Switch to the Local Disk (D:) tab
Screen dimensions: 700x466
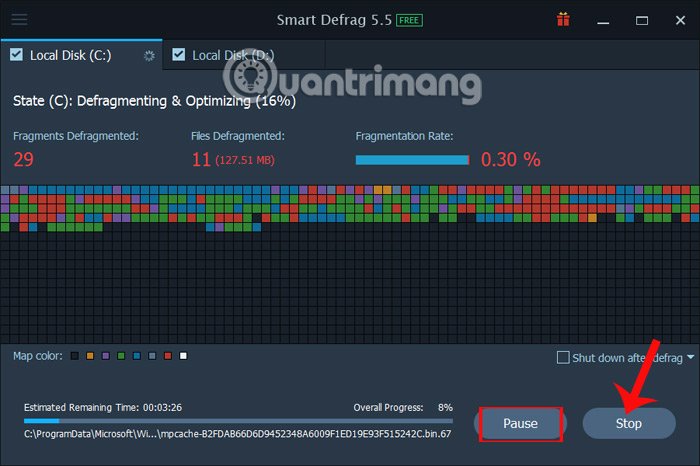(244, 55)
